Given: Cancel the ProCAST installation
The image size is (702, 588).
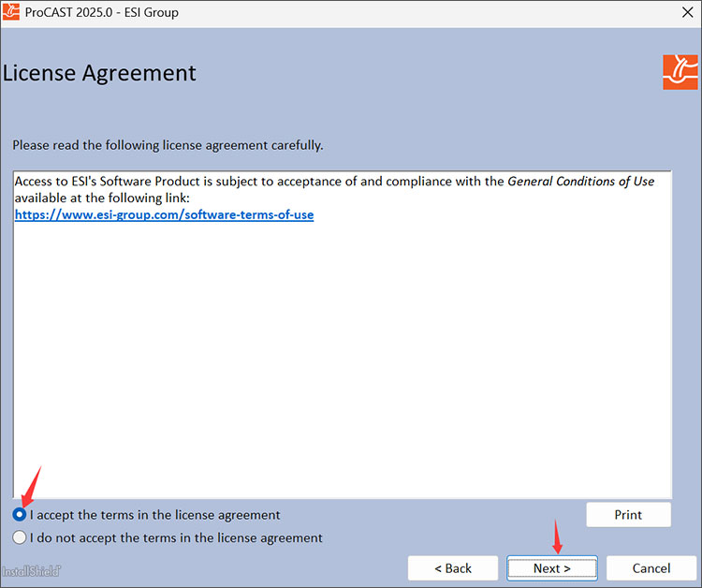Looking at the screenshot, I should click(x=651, y=568).
